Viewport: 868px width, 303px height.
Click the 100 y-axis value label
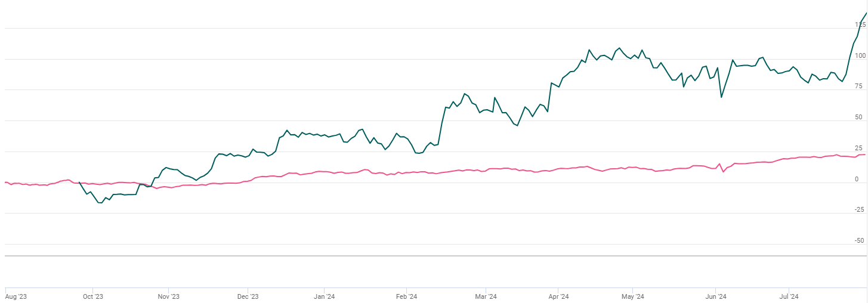(860, 56)
